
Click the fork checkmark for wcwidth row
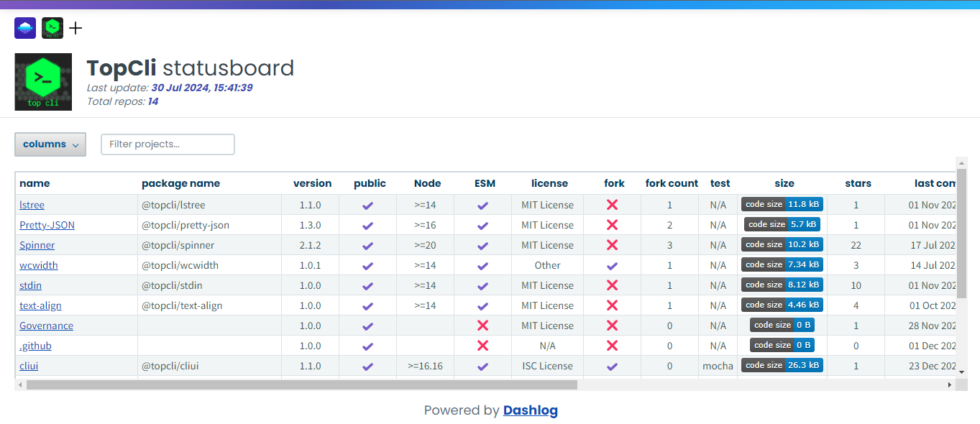click(x=612, y=265)
